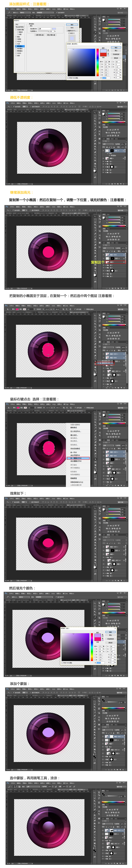
Task: Select Healing Brush tool in right-click menu screenshot
Action: click(96, 431)
